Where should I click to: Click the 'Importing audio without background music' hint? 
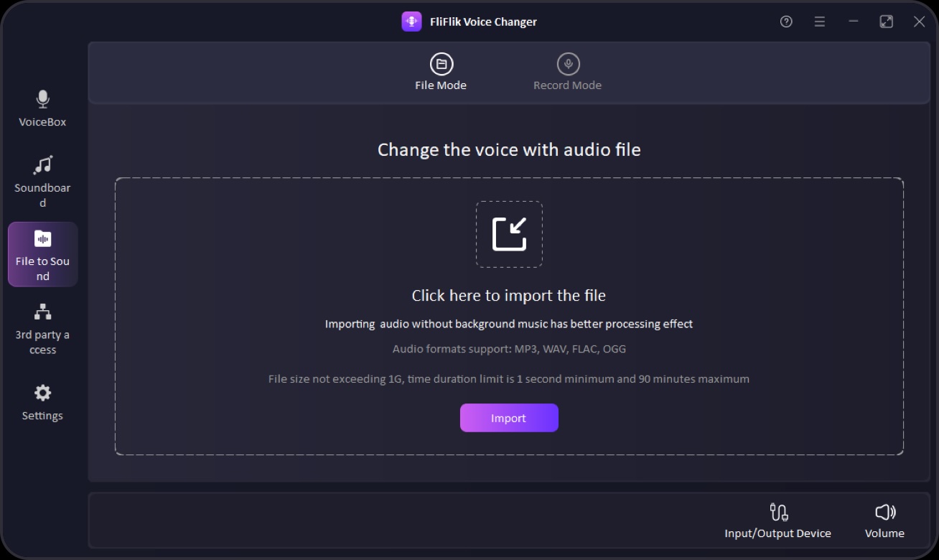pyautogui.click(x=509, y=324)
